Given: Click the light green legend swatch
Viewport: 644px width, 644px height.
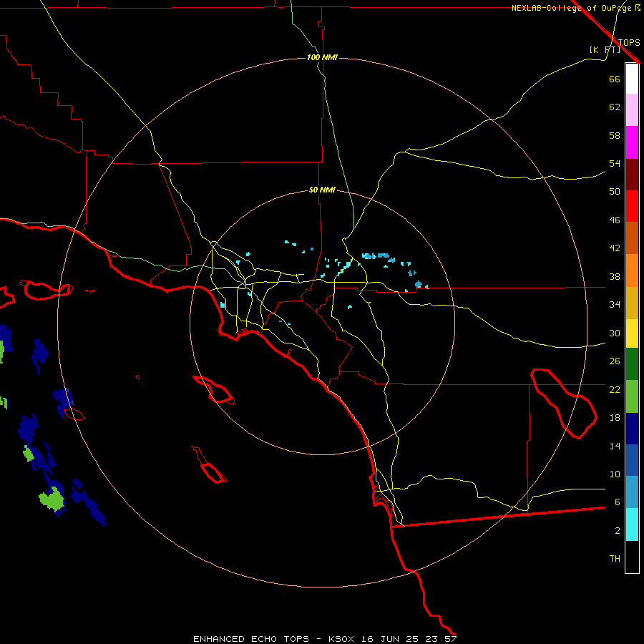Looking at the screenshot, I should (632, 396).
